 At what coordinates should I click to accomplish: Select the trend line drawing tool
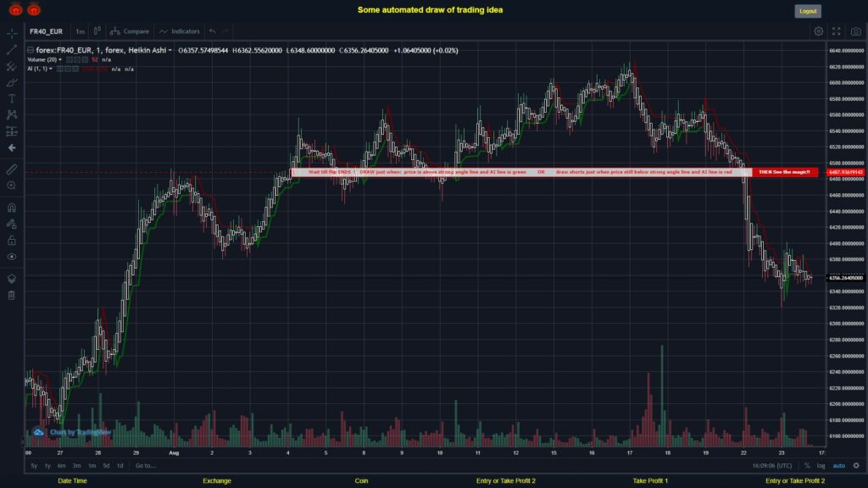[x=12, y=50]
